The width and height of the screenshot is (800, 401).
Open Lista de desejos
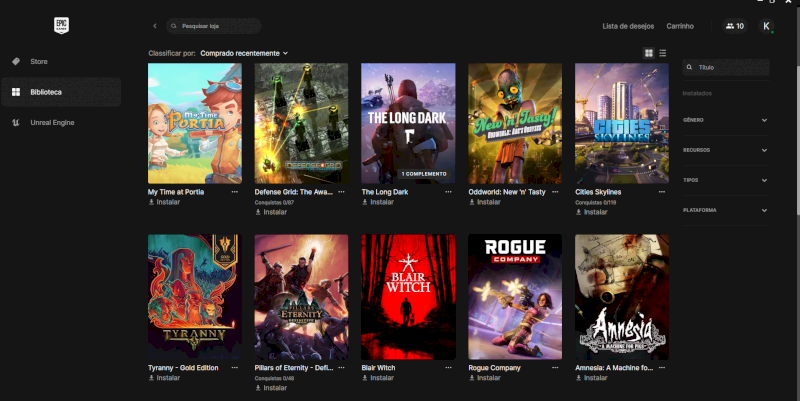tap(628, 26)
